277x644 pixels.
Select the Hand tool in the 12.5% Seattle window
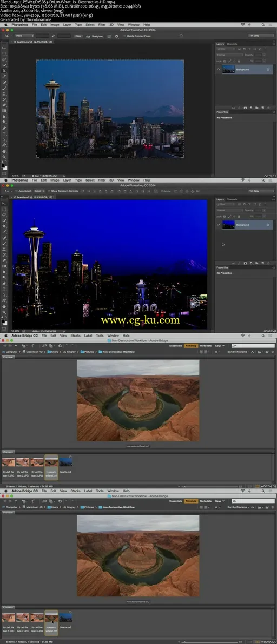pos(4,151)
